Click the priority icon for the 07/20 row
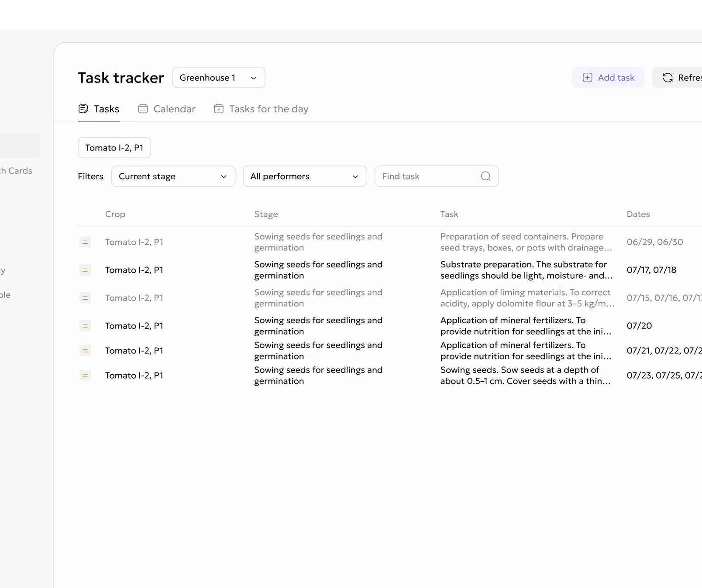This screenshot has width=702, height=588. (x=85, y=326)
